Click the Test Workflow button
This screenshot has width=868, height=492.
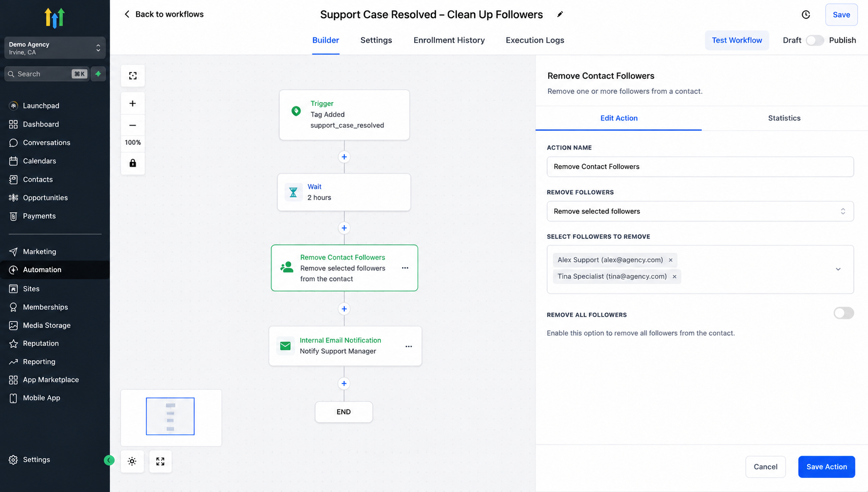(737, 40)
